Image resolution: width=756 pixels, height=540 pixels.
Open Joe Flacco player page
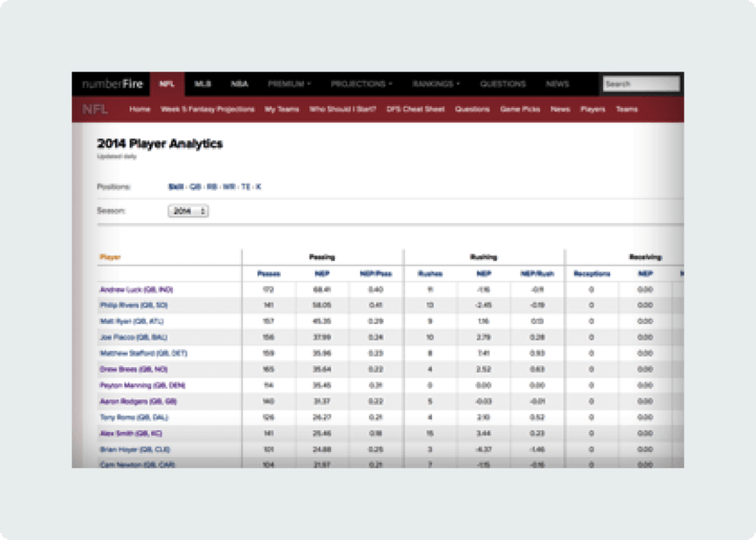[x=134, y=338]
